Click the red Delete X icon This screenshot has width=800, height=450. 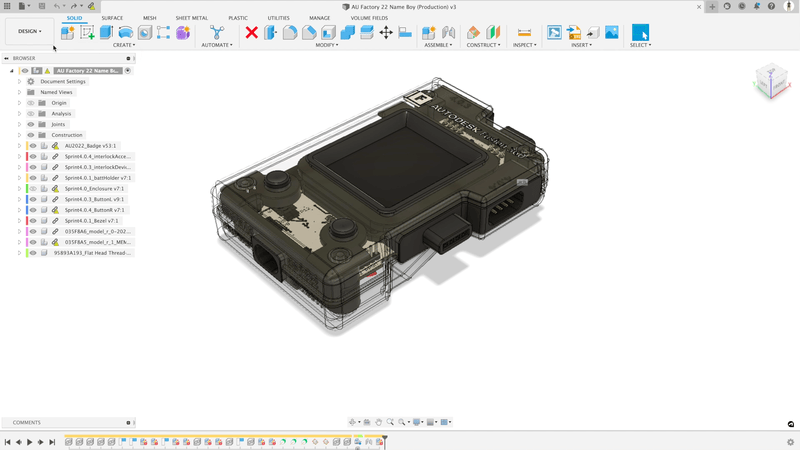pos(252,33)
